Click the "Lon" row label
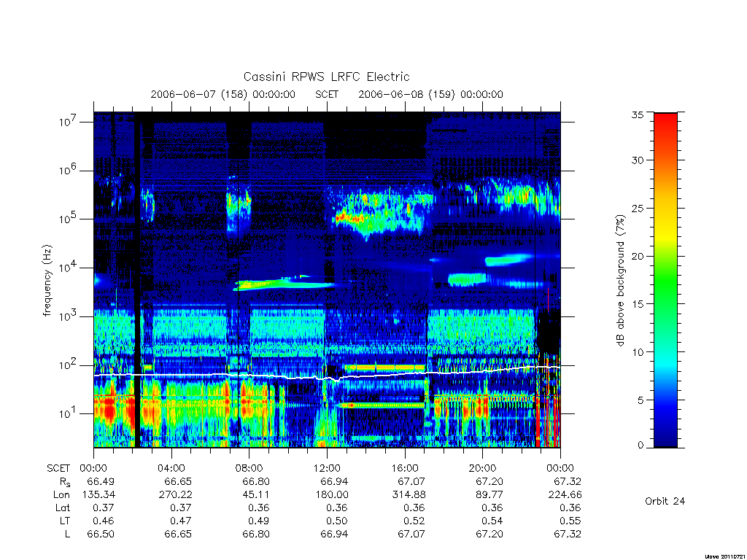The height and width of the screenshot is (560, 747). [62, 495]
